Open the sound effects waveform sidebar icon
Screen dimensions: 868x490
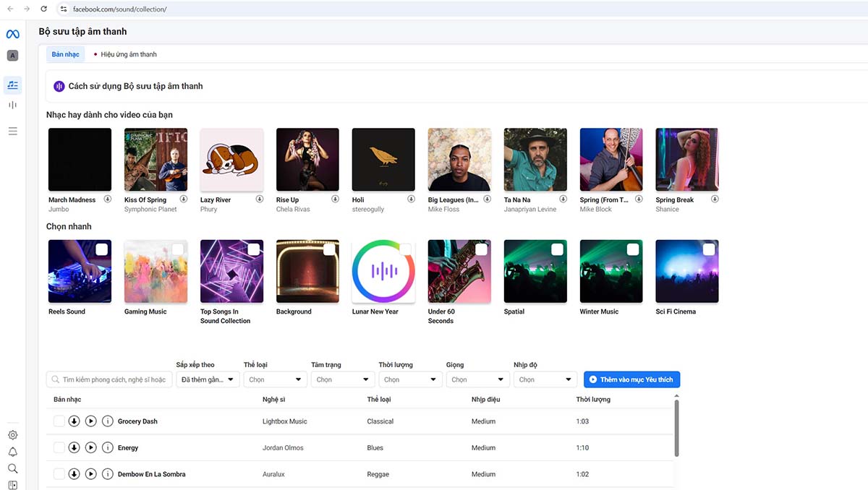[12, 106]
